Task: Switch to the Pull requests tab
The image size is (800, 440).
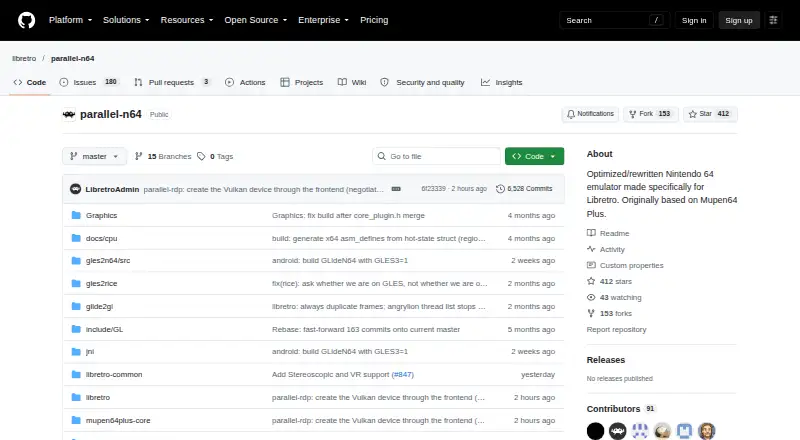Action: pos(172,82)
